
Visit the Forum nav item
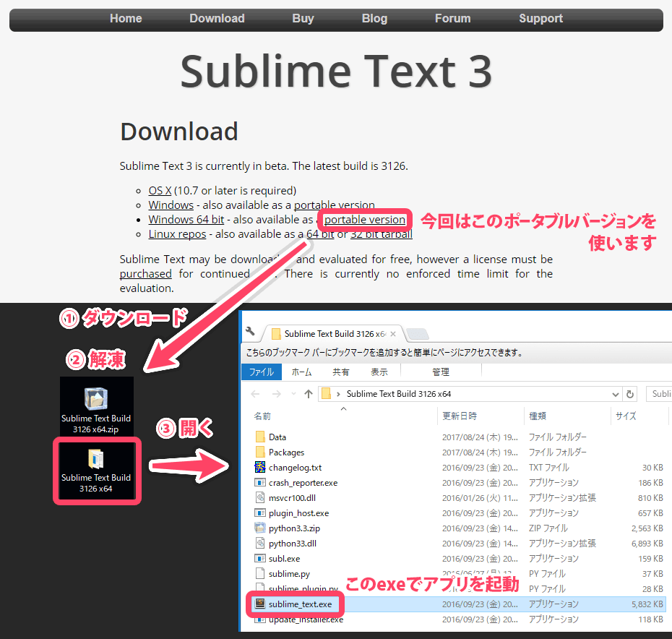pyautogui.click(x=452, y=19)
